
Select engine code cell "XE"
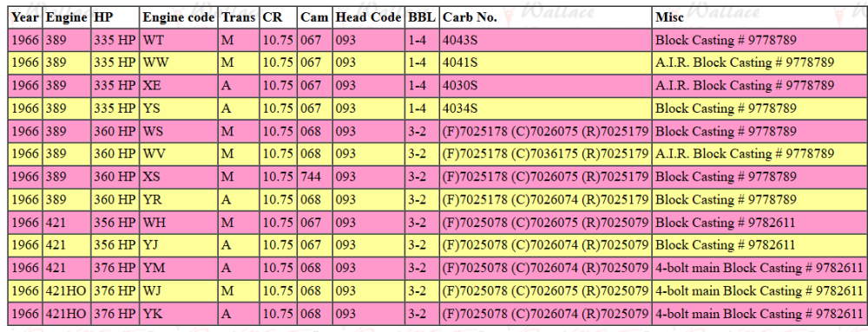179,86
